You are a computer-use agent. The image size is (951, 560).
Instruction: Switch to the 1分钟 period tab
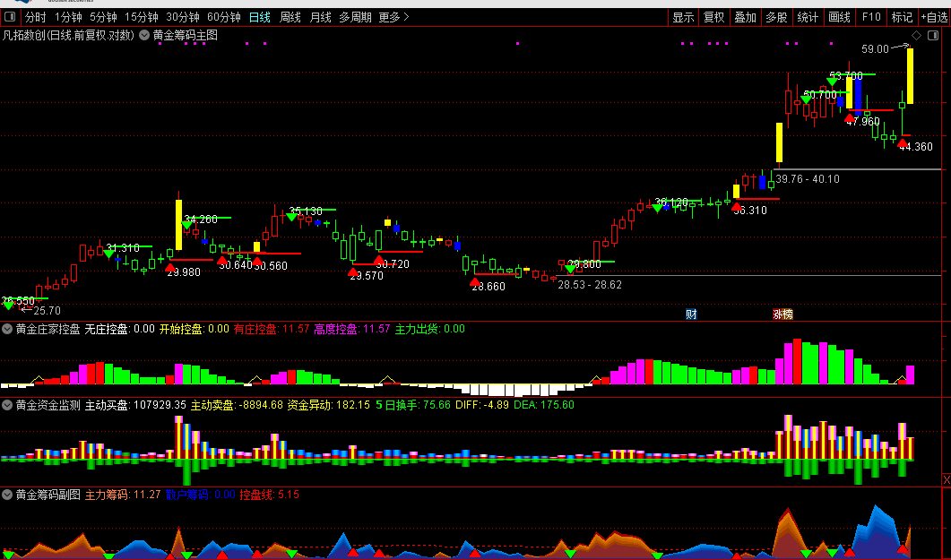tap(68, 17)
